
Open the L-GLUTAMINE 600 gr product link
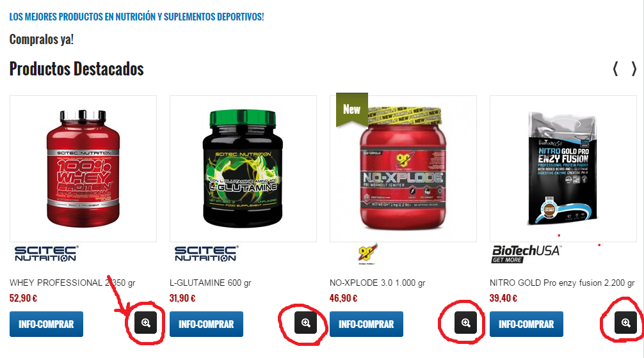210,283
